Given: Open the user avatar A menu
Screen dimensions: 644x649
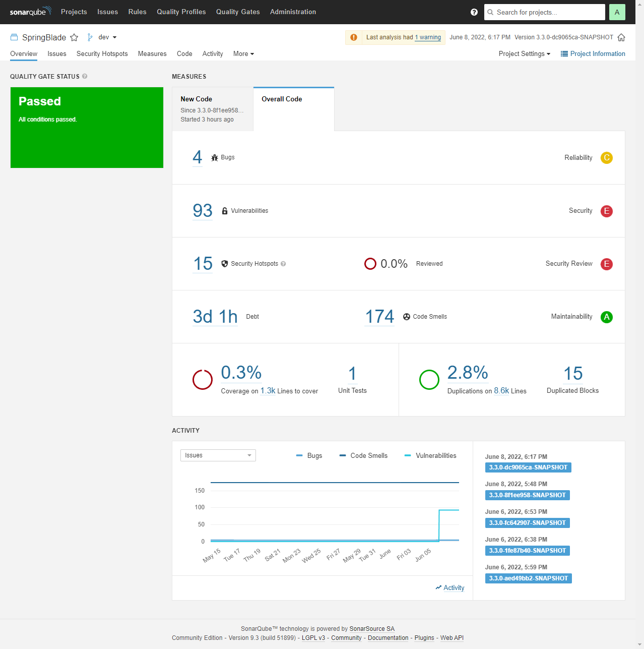Looking at the screenshot, I should (x=617, y=12).
